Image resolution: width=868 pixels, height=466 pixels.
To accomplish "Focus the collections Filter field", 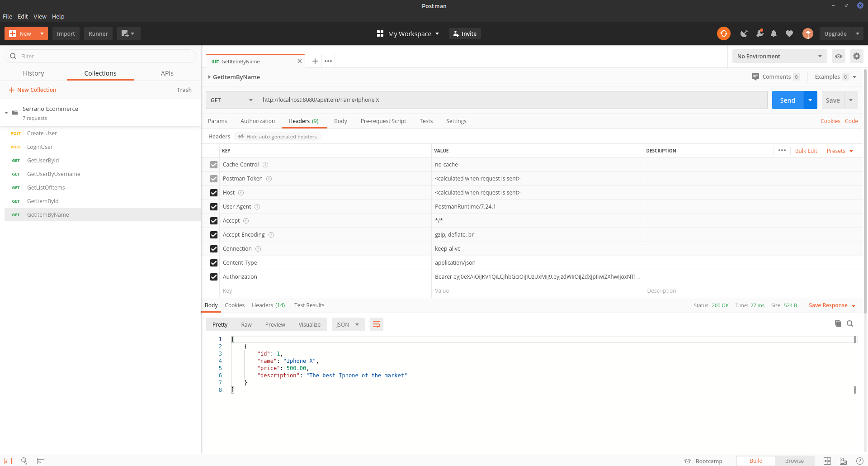I will (x=100, y=56).
